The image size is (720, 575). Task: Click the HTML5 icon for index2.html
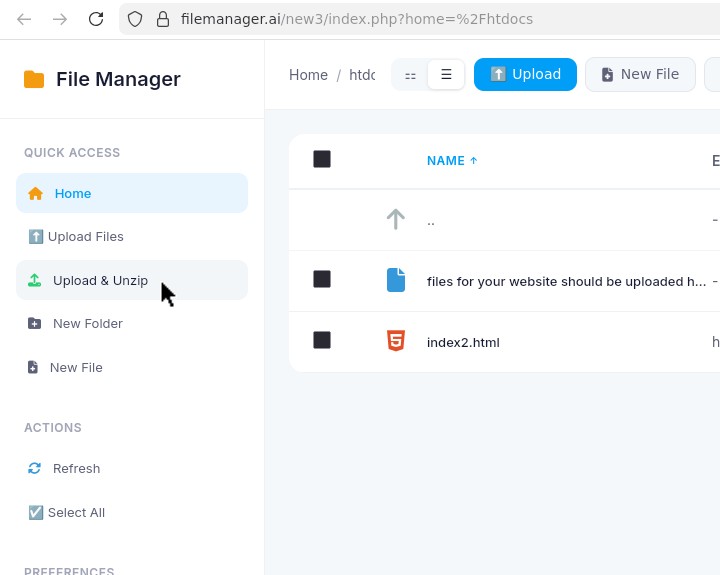(396, 341)
